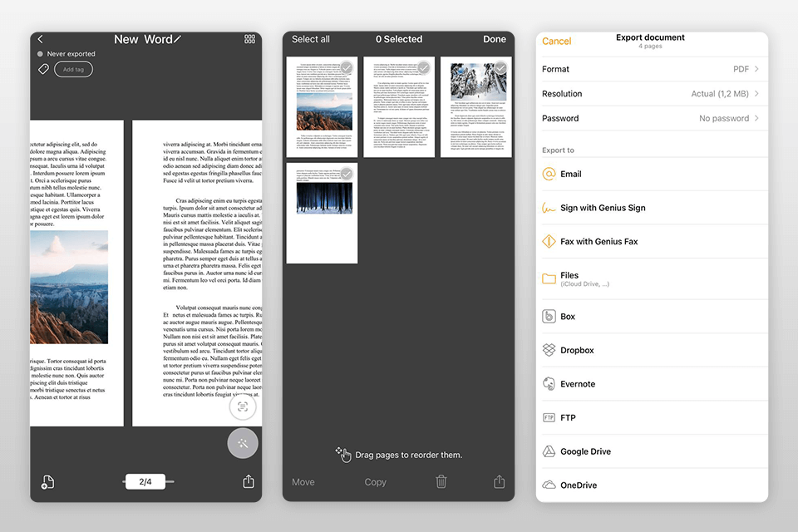Viewport: 798px width, 532px height.
Task: Tap Select all in page grid
Action: 310,39
